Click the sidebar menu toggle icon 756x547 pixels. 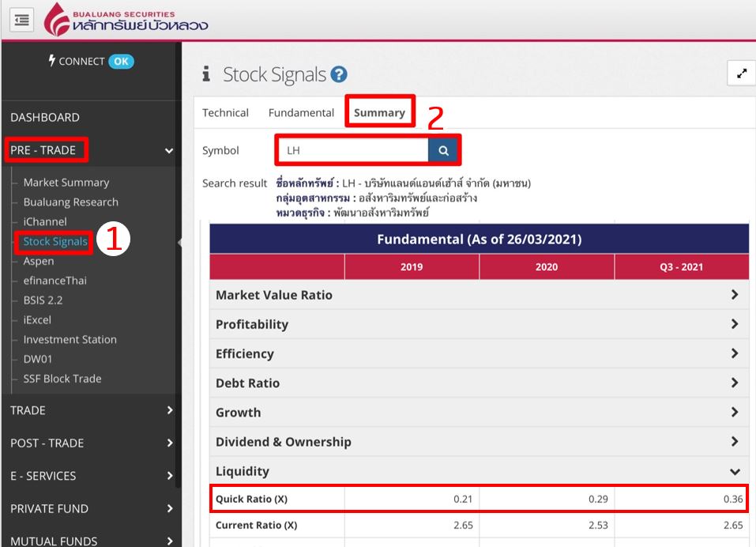pos(22,20)
